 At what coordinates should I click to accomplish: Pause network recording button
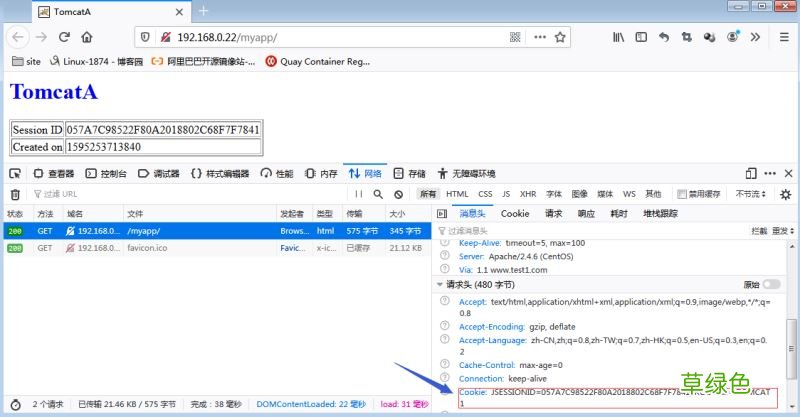coord(359,194)
